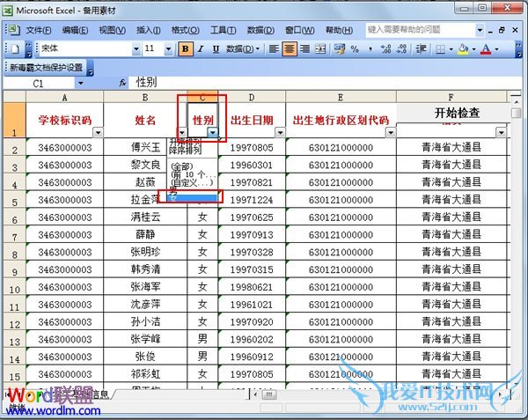Open the 编辑(E) menu

tap(75, 30)
